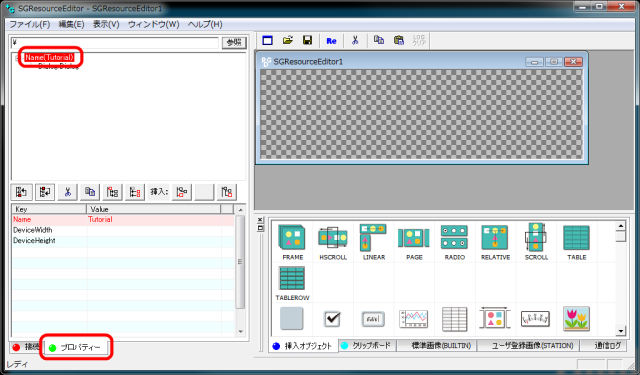Pick the line graph widget icon

tap(413, 319)
